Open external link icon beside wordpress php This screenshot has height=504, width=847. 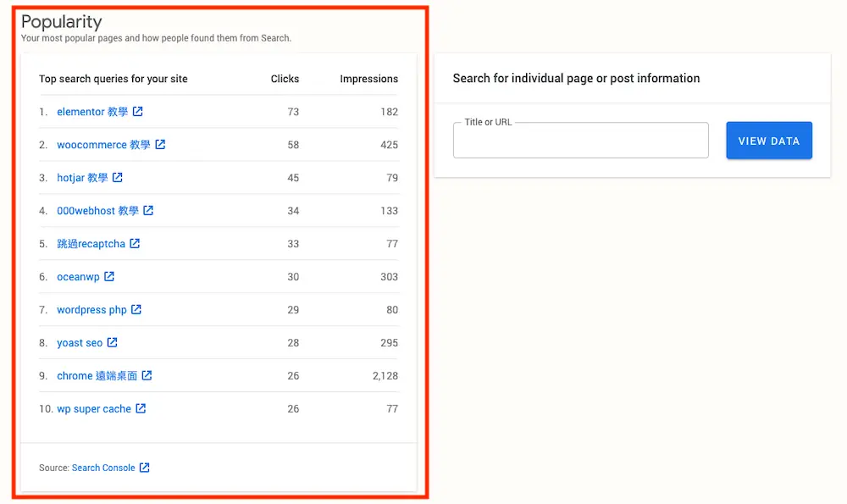click(x=136, y=309)
